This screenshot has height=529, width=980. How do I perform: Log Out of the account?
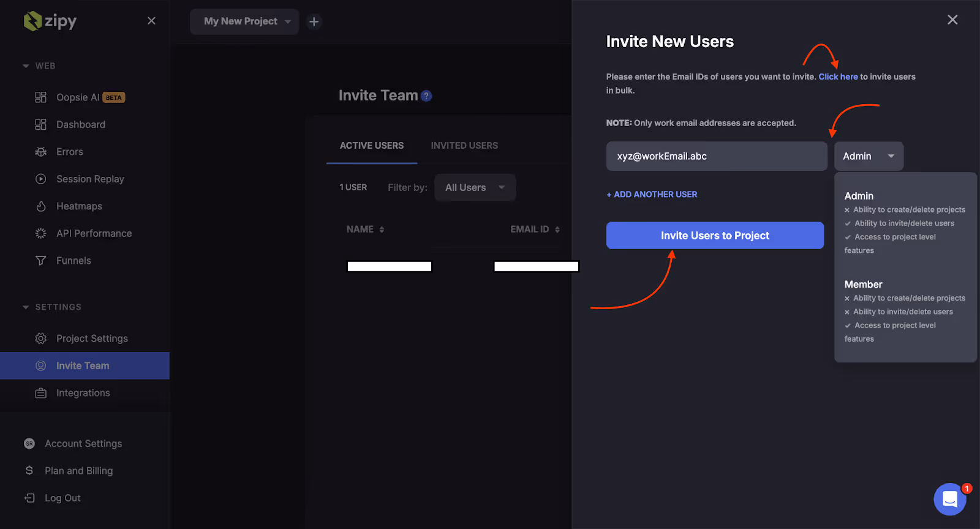click(x=62, y=498)
